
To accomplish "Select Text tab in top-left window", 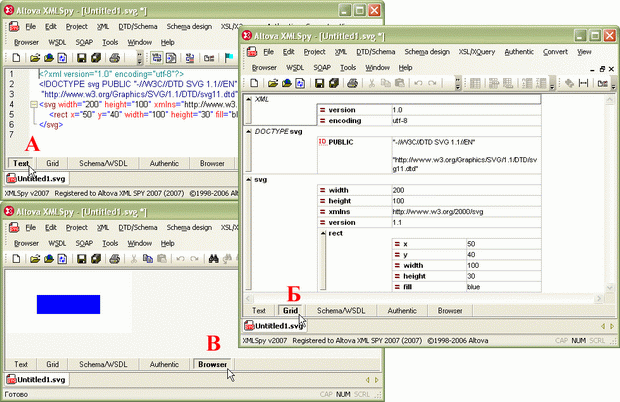I will [x=21, y=161].
